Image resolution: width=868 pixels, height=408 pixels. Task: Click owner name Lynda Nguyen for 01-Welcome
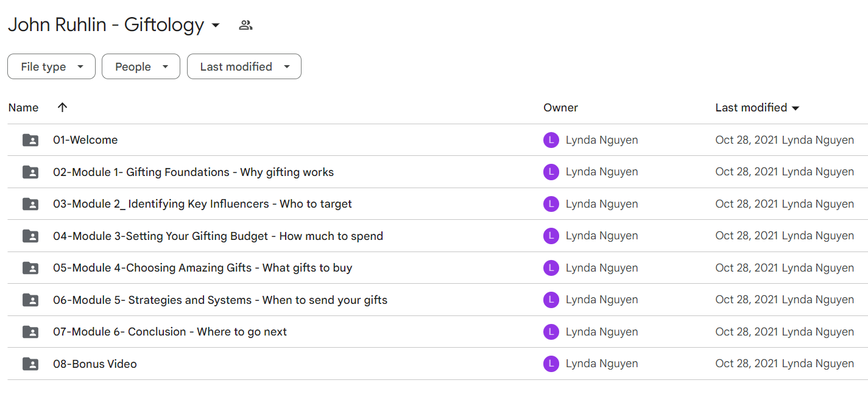pos(602,140)
